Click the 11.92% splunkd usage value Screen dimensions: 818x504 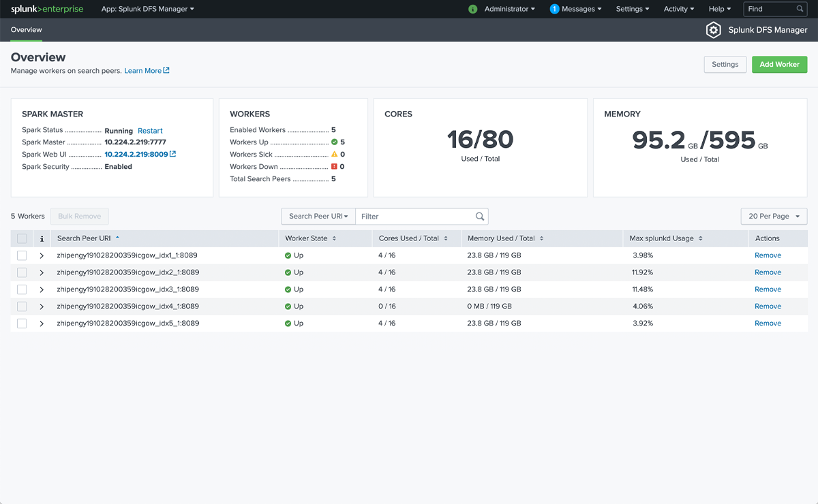click(x=643, y=272)
